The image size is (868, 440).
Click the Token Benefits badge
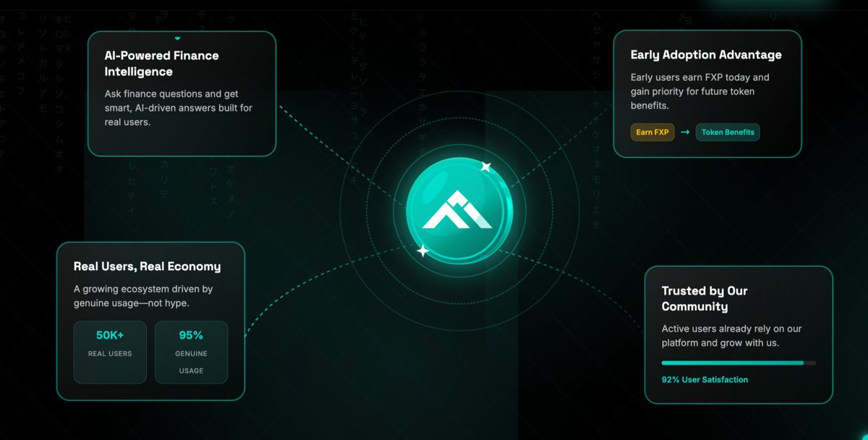(x=728, y=132)
